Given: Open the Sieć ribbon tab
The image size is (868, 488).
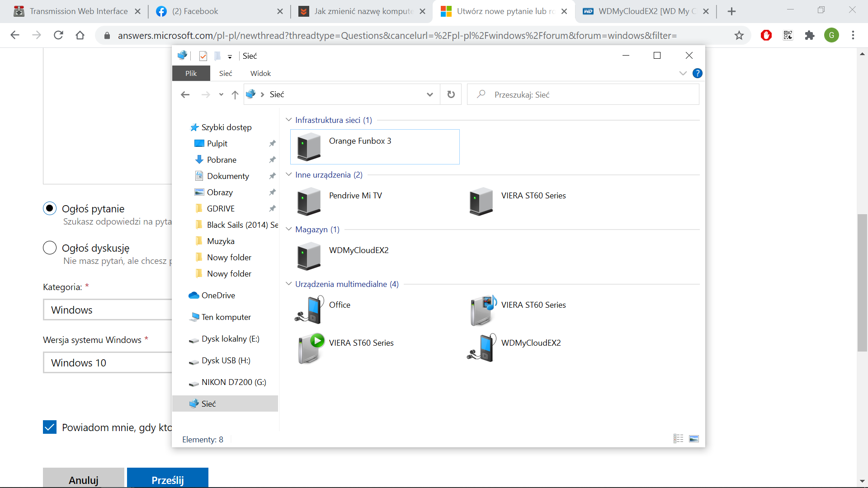Looking at the screenshot, I should coord(226,73).
